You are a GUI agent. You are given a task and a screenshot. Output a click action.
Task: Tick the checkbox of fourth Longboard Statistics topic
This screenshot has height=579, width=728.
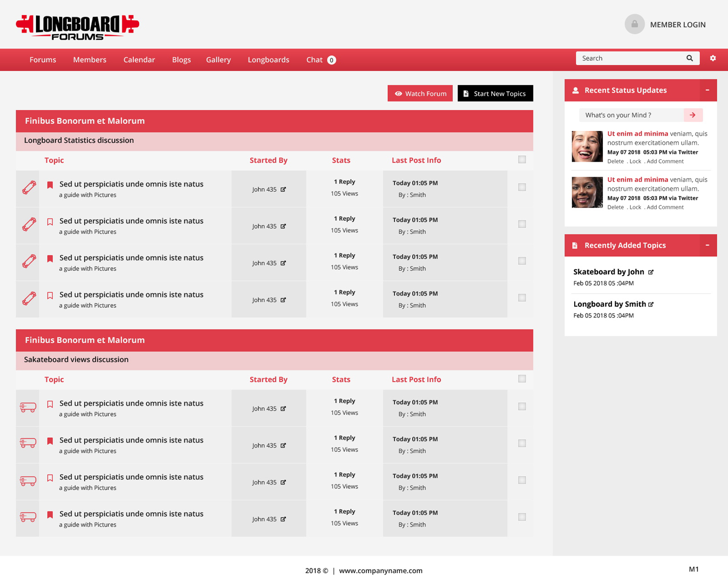pyautogui.click(x=522, y=298)
